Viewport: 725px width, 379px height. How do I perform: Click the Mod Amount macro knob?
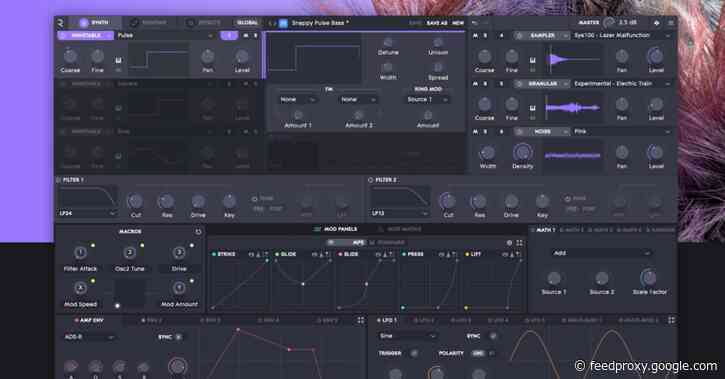tap(179, 288)
